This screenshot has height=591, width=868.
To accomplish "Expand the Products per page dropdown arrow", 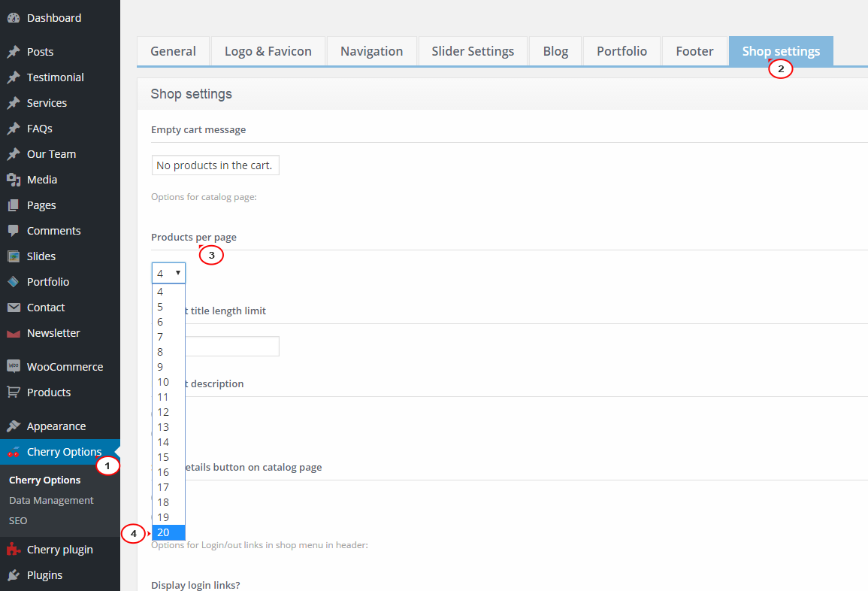I will [177, 272].
